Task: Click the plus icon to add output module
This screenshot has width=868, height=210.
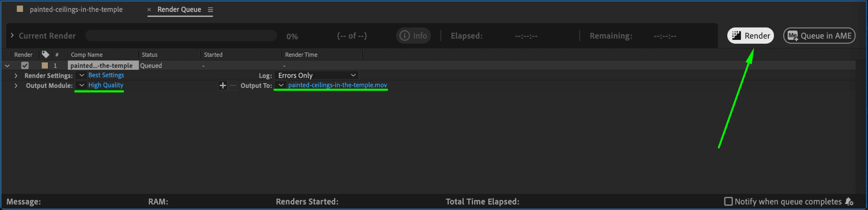Action: pos(223,85)
